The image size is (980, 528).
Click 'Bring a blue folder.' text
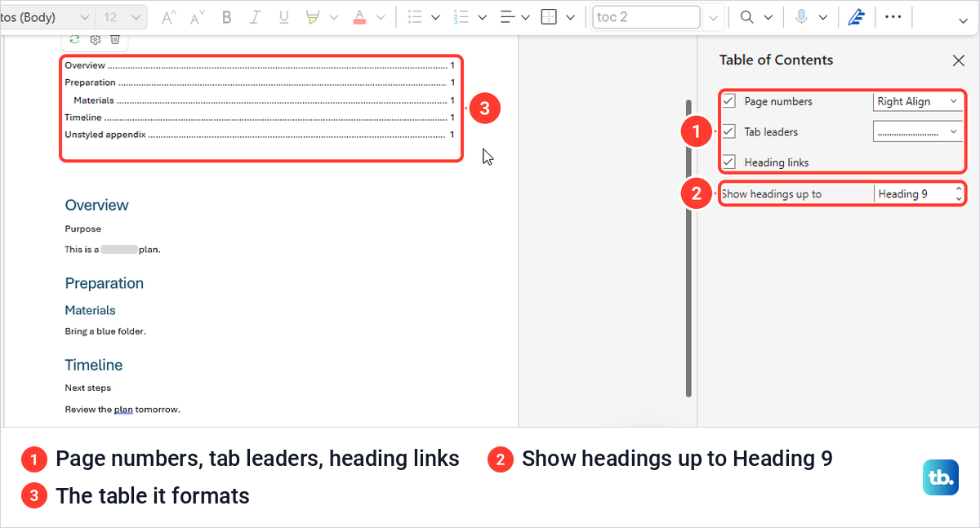pos(105,331)
